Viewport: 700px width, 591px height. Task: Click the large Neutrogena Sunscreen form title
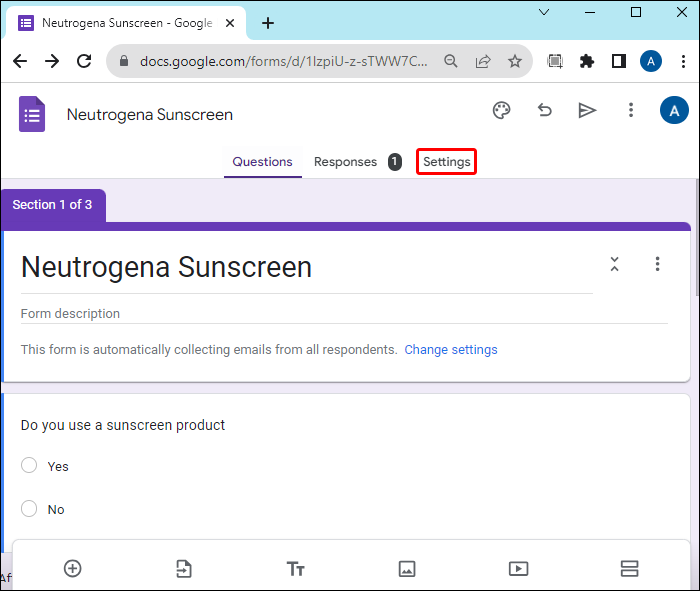pos(167,267)
